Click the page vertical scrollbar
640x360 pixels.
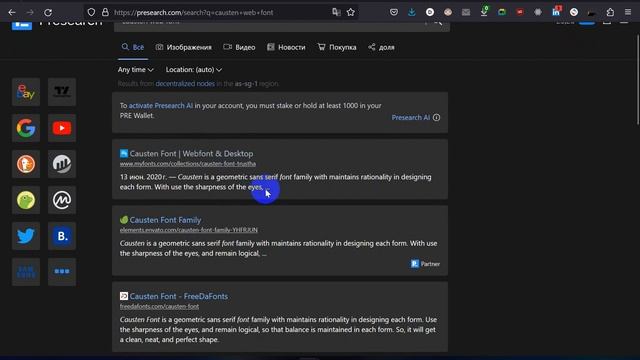(x=637, y=80)
